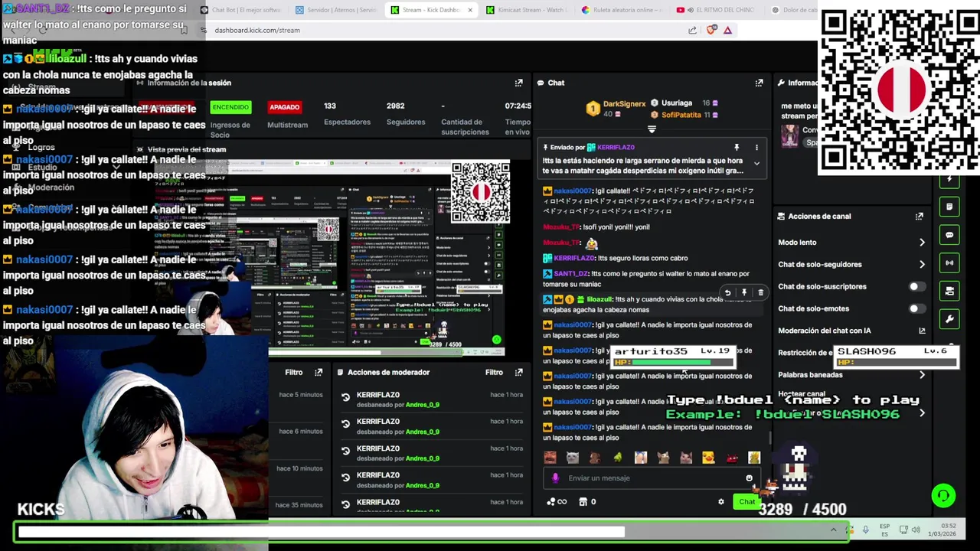Select the red crab emote
This screenshot has height=551, width=980.
pos(731,458)
